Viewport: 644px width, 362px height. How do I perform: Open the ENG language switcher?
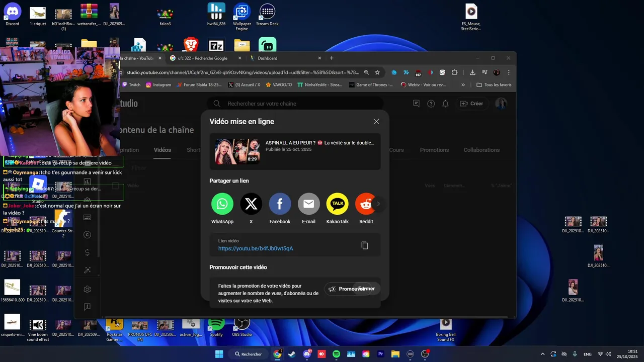coord(588,354)
